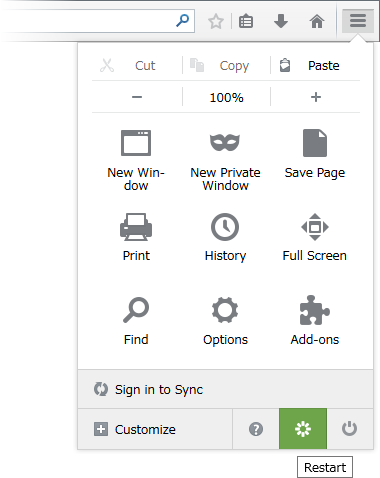
Task: Select Paste in the edit controls
Action: click(315, 65)
